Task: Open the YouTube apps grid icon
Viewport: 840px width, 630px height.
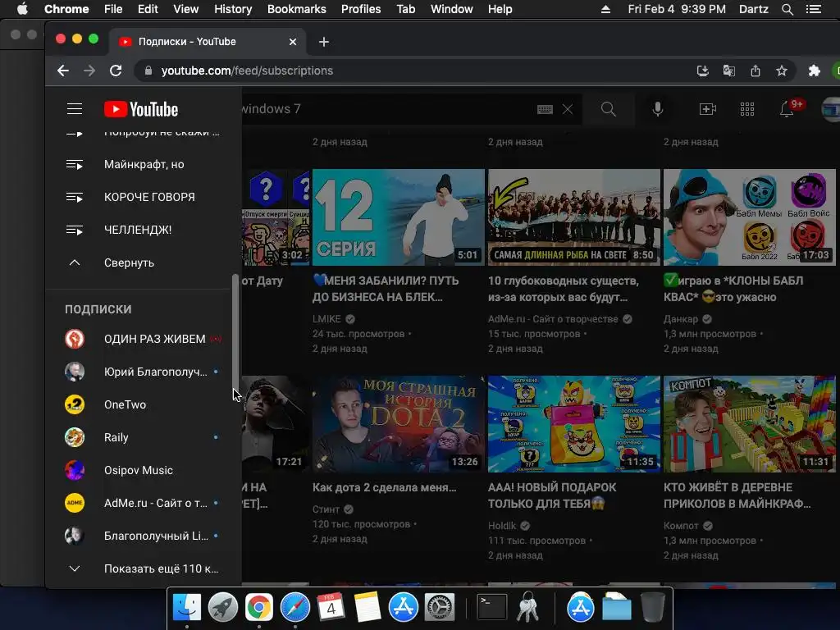Action: 746,109
